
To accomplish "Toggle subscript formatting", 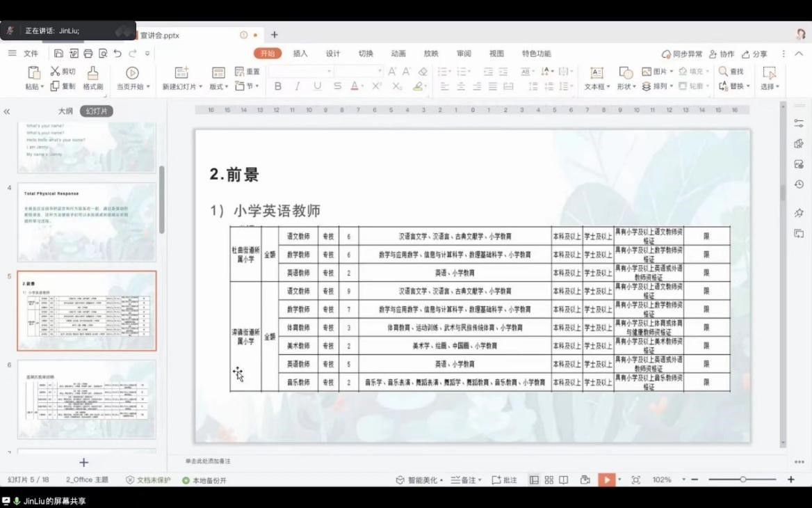I will tap(397, 86).
